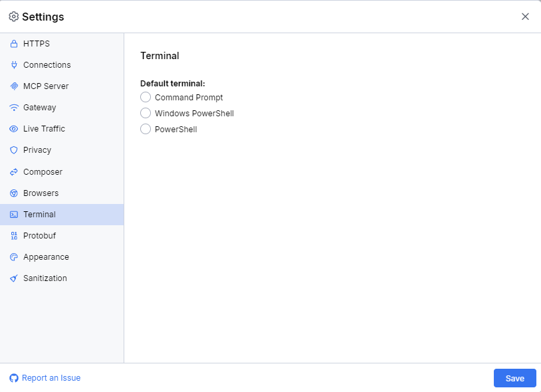Click the Settings gear icon
The height and width of the screenshot is (392, 541).
click(x=13, y=17)
